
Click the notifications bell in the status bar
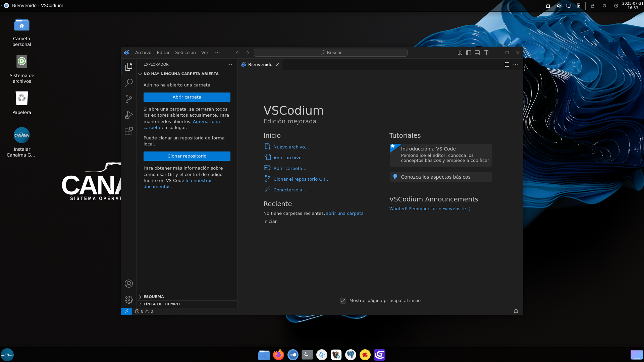(x=516, y=311)
